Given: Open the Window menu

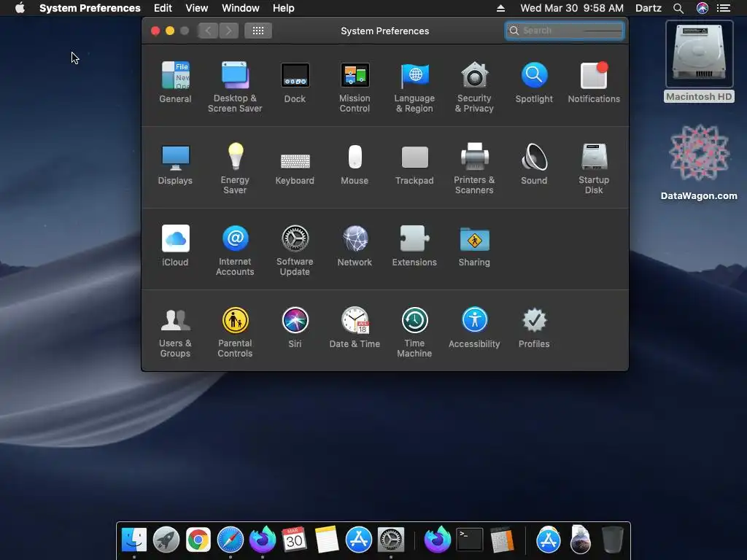Looking at the screenshot, I should [x=241, y=8].
